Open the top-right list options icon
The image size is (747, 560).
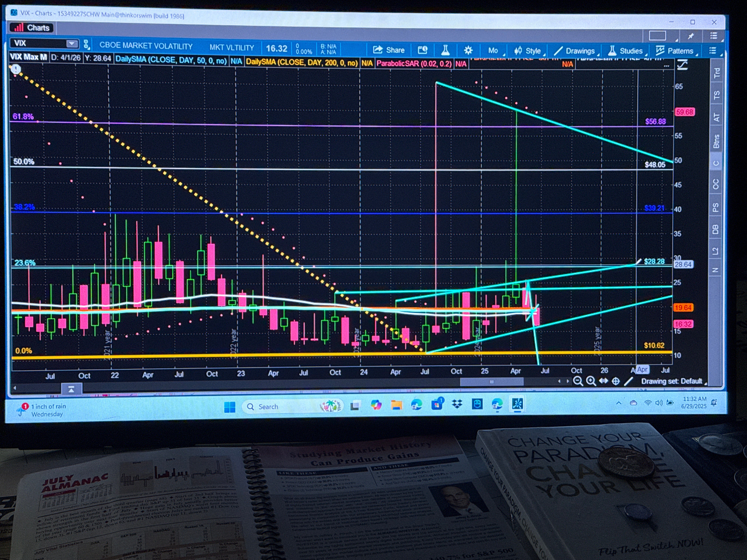coord(714,36)
